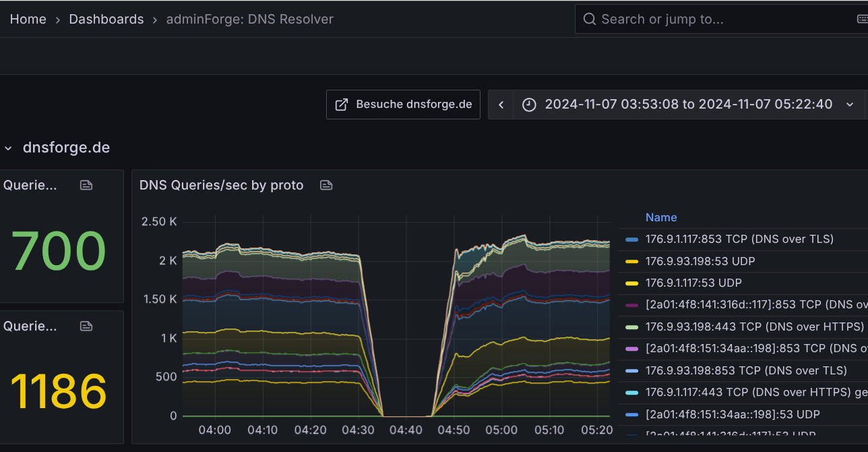Click the 700 stat value
Viewport: 868px width, 452px height.
[x=59, y=252]
